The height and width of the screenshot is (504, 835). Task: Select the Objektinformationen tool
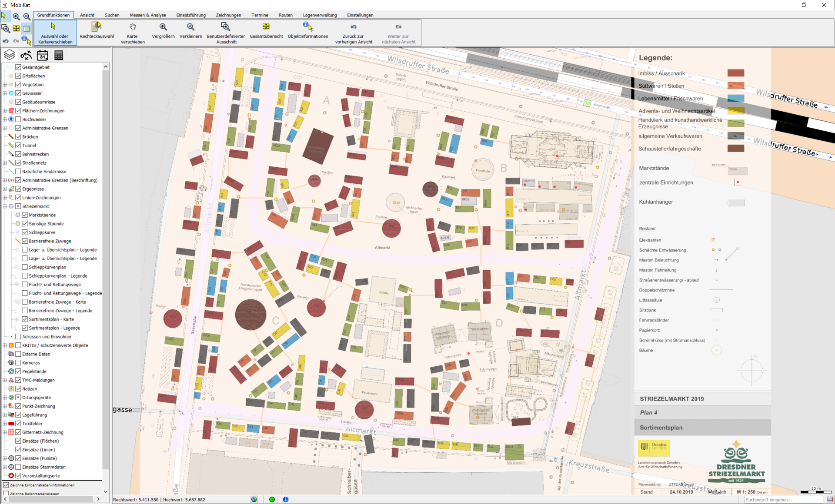pos(308,31)
